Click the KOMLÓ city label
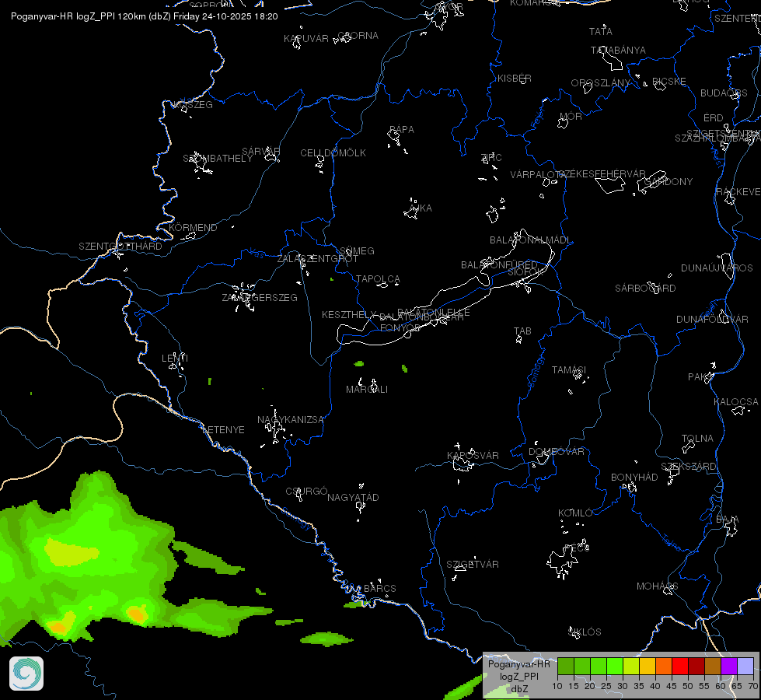The image size is (761, 700). (x=575, y=513)
